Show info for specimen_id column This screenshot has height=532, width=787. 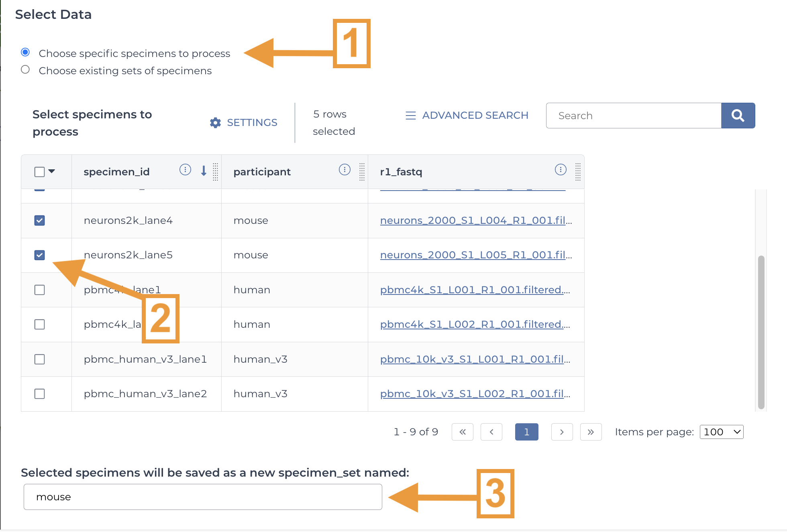click(185, 170)
